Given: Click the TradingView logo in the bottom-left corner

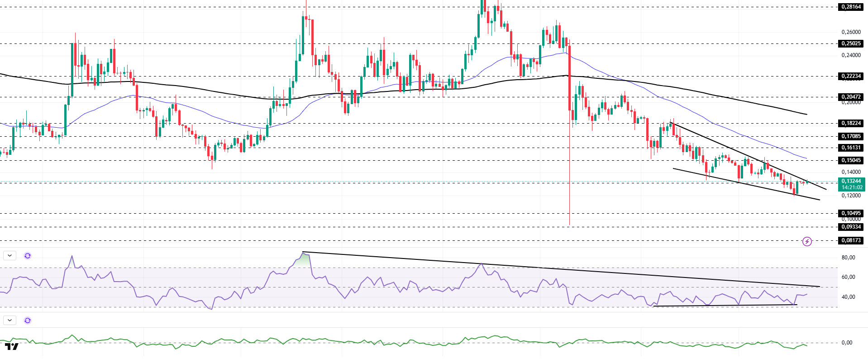Looking at the screenshot, I should tap(12, 347).
